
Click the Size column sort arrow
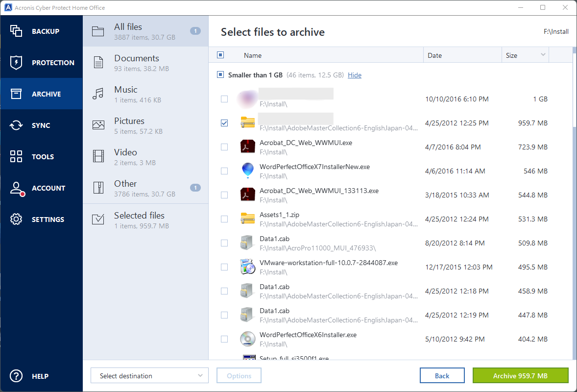click(543, 55)
